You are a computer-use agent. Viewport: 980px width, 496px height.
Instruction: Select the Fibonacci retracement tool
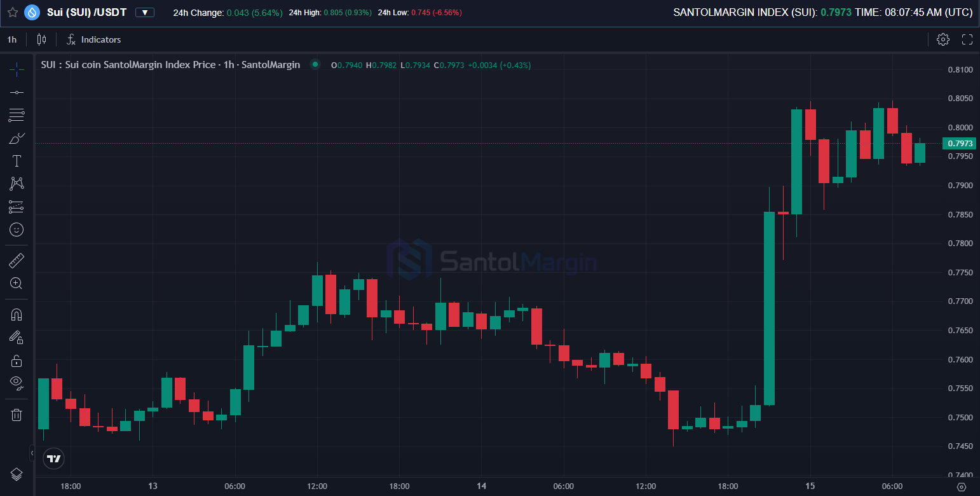(x=17, y=115)
